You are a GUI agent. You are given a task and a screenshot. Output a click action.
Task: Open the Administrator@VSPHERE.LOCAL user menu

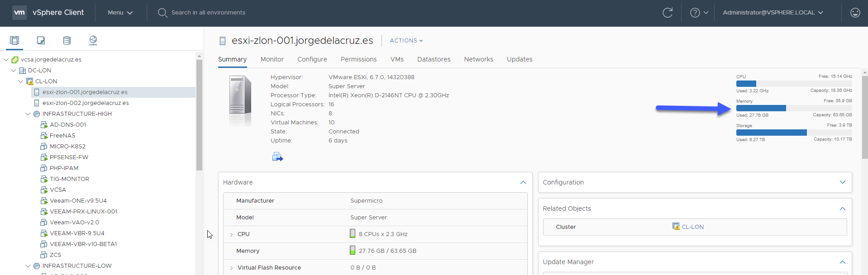click(773, 13)
